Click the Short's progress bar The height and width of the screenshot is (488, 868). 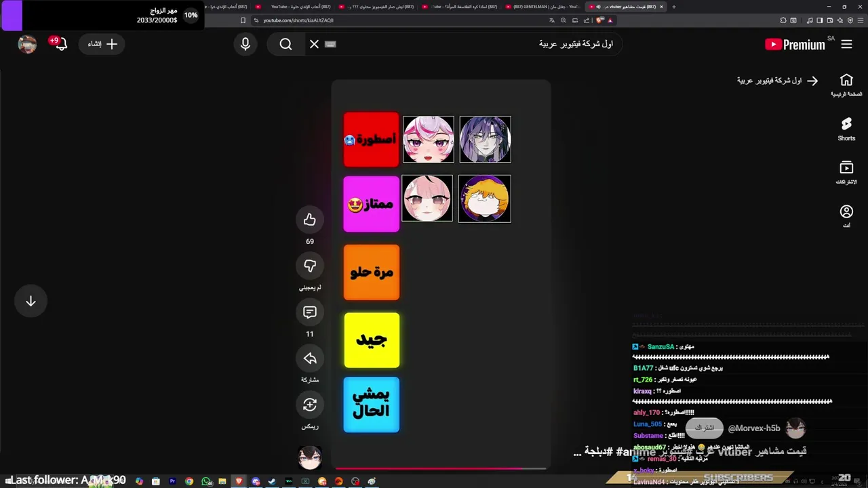point(441,468)
